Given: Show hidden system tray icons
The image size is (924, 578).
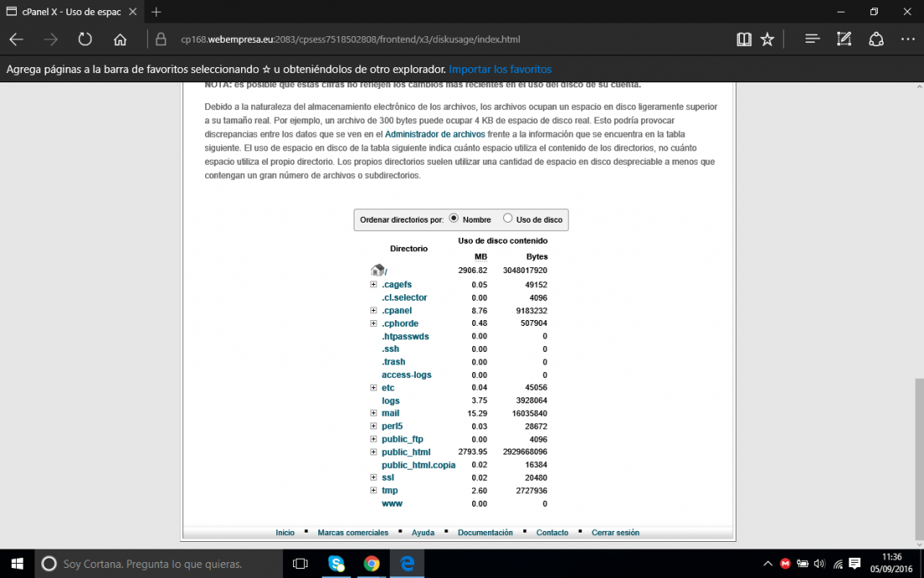Looking at the screenshot, I should [x=767, y=564].
